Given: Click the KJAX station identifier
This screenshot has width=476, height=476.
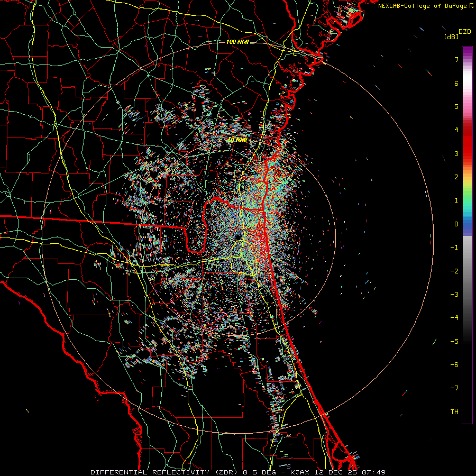Looking at the screenshot, I should pyautogui.click(x=300, y=472).
